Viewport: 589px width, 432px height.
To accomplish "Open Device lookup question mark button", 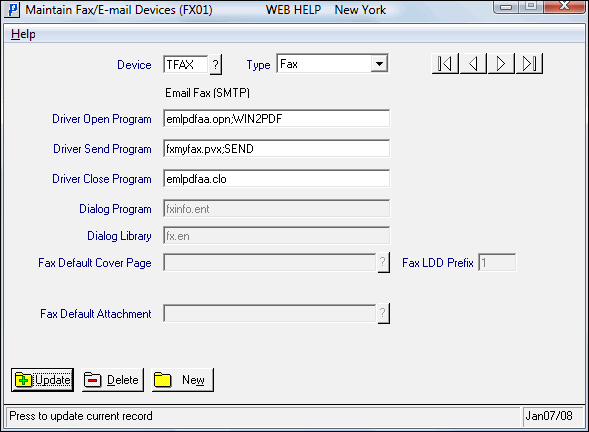I will [x=216, y=65].
